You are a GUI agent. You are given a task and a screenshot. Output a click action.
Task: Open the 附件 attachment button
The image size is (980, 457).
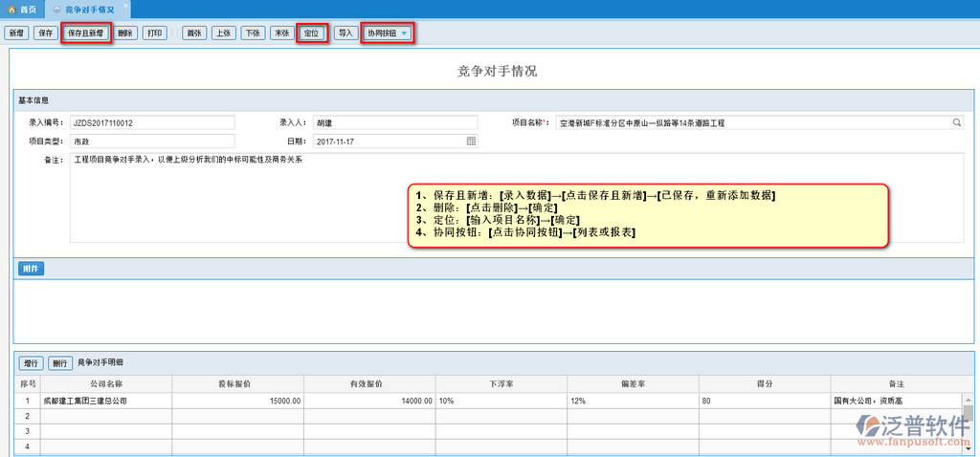point(31,269)
